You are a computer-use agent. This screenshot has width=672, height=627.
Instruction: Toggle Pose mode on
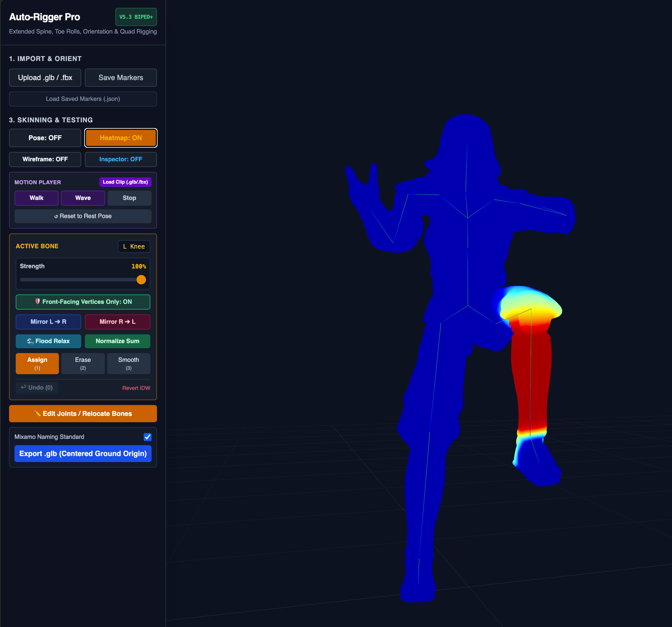point(45,138)
